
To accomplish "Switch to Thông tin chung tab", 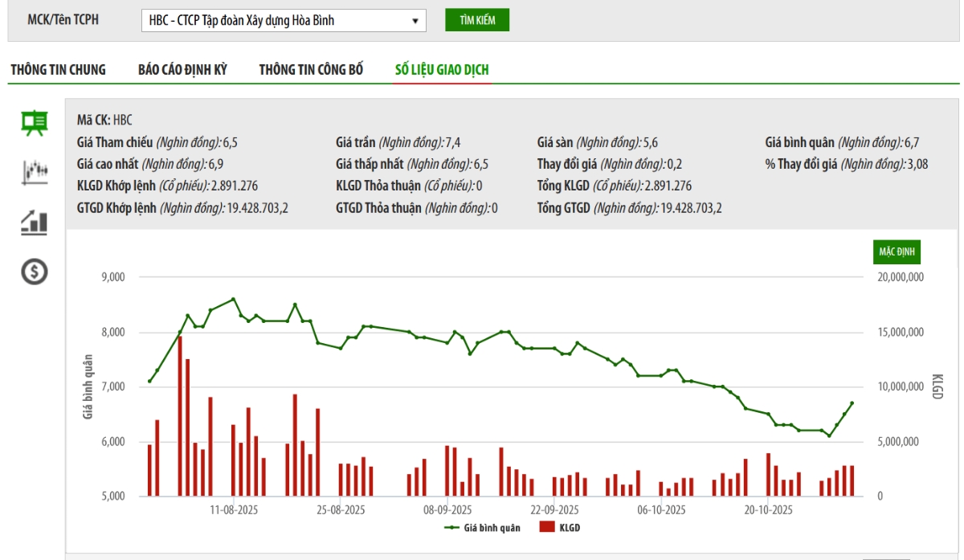I will click(x=58, y=70).
